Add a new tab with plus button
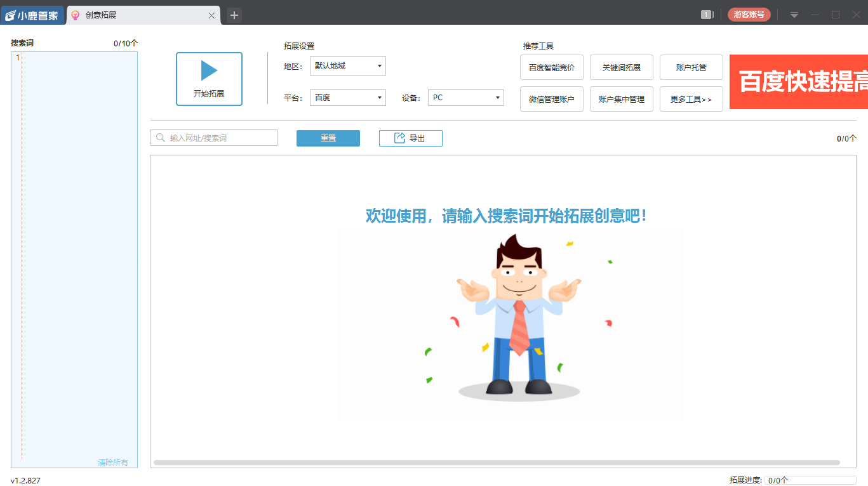868x486 pixels. click(234, 15)
